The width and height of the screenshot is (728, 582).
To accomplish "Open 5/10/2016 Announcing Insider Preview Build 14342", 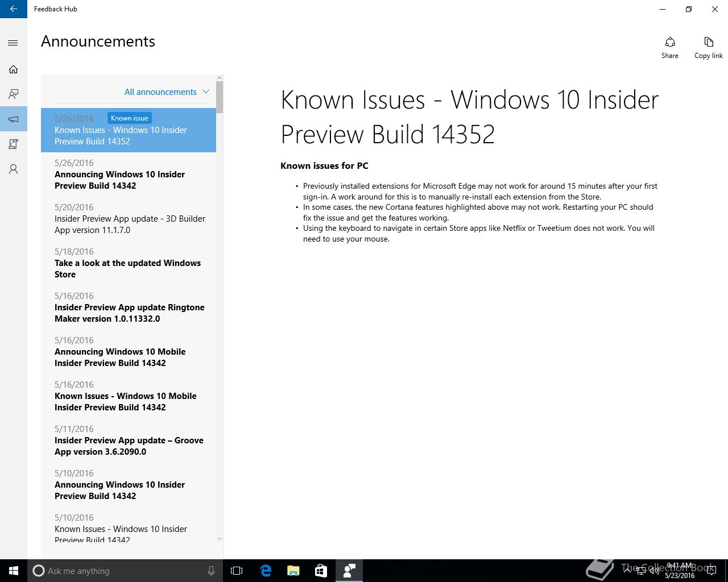I will point(129,485).
